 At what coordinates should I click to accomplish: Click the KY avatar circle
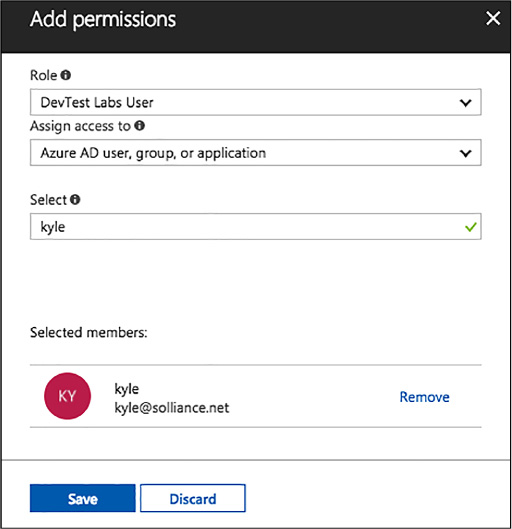coord(67,396)
